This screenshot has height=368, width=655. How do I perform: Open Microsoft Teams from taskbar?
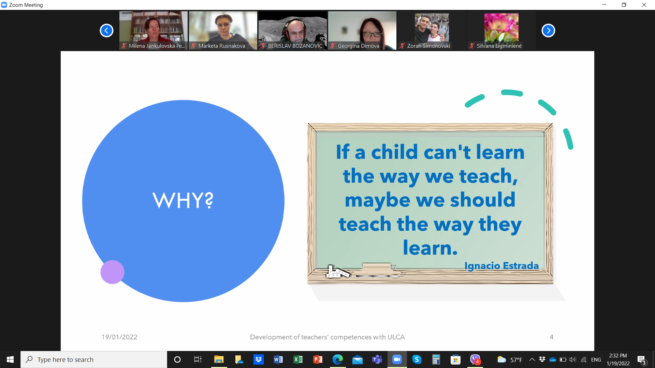(377, 360)
